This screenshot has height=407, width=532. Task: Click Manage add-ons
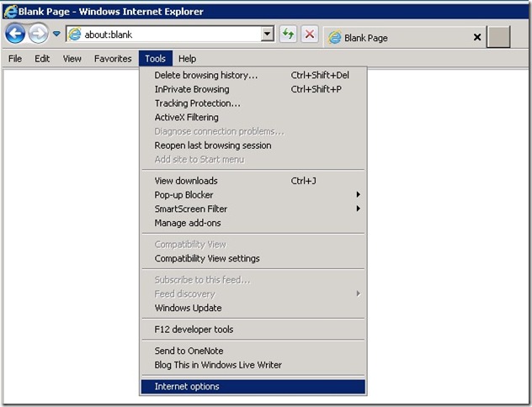tap(188, 223)
